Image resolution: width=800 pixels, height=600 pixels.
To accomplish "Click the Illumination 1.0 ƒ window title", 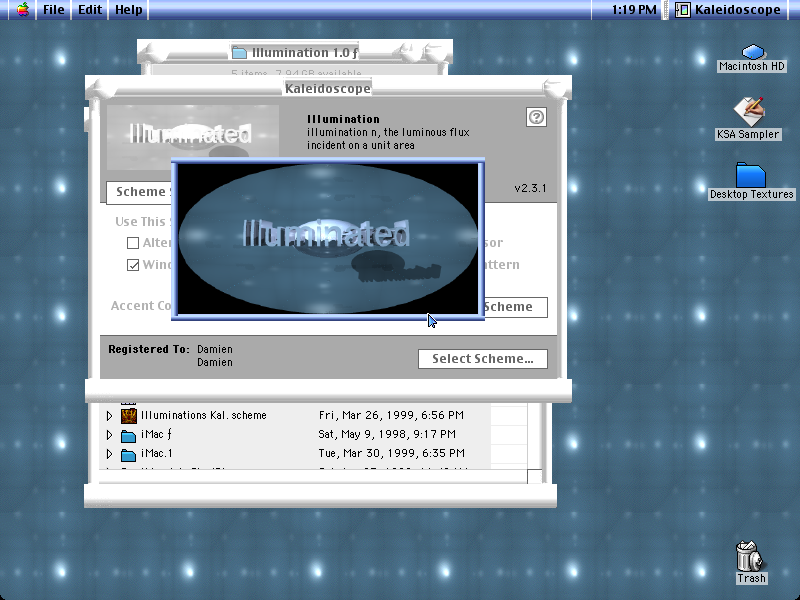I will pyautogui.click(x=305, y=53).
